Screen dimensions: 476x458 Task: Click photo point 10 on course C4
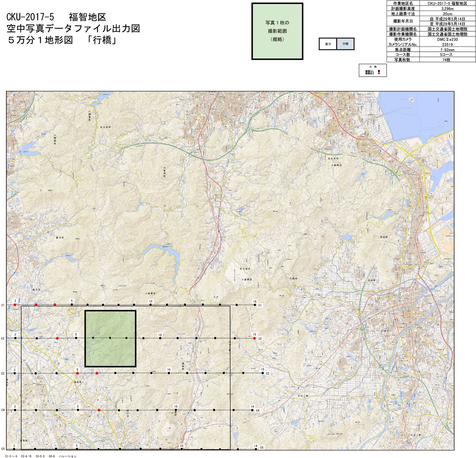(176, 410)
